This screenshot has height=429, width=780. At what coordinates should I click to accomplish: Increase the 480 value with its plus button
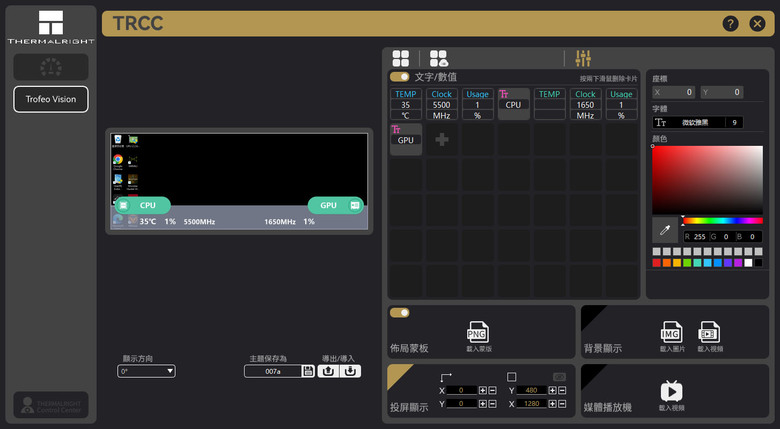[552, 390]
